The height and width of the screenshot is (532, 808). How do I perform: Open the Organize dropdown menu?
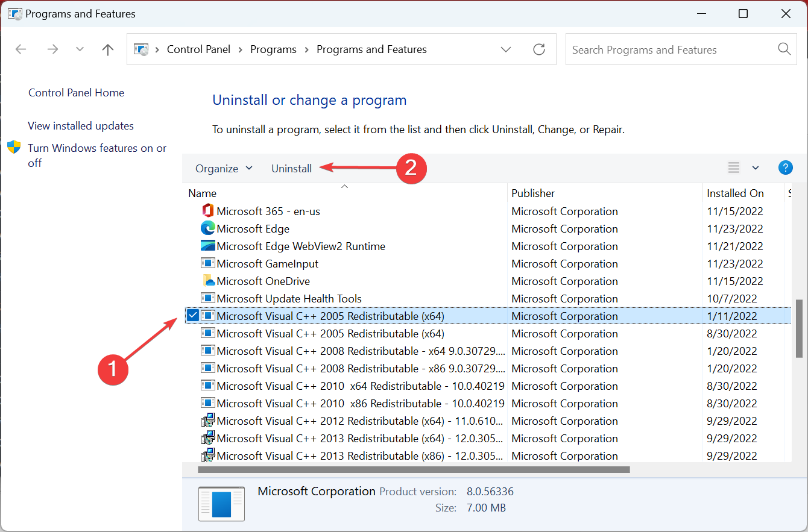[x=224, y=169]
